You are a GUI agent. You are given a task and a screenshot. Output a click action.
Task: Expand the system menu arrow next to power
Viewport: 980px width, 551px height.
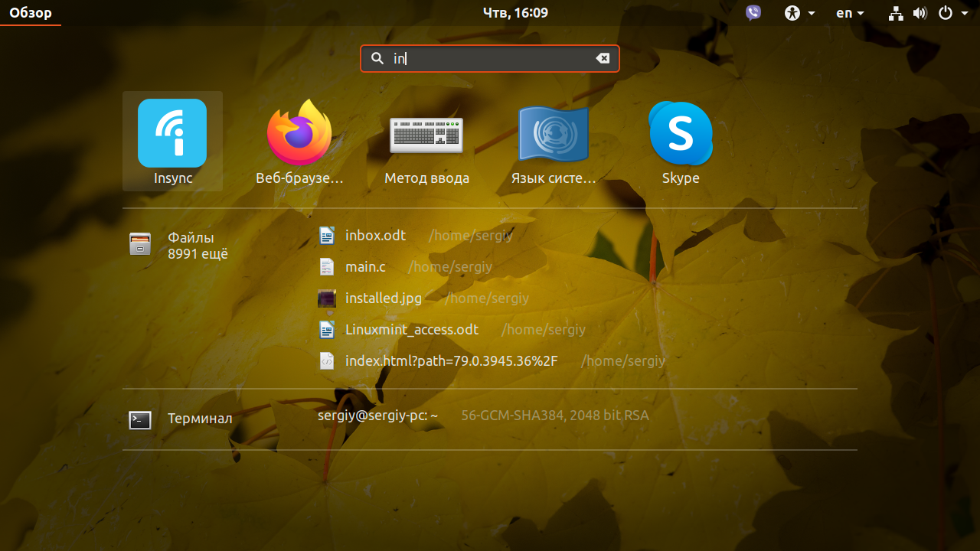tap(965, 13)
